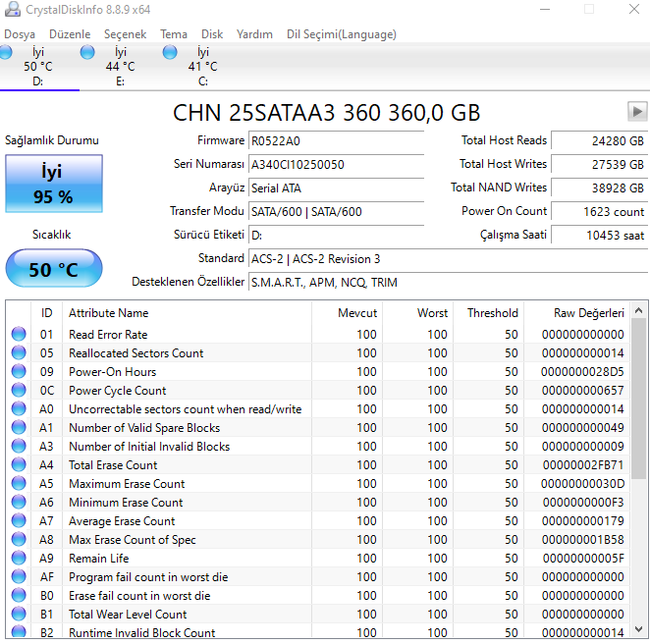Image resolution: width=650 pixels, height=644 pixels.
Task: Open the Dosya menu
Action: point(20,33)
